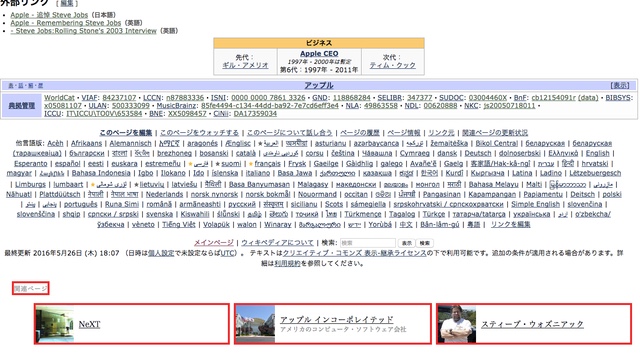Switch to the português language version
This screenshot has height=360, width=640.
[81, 204]
